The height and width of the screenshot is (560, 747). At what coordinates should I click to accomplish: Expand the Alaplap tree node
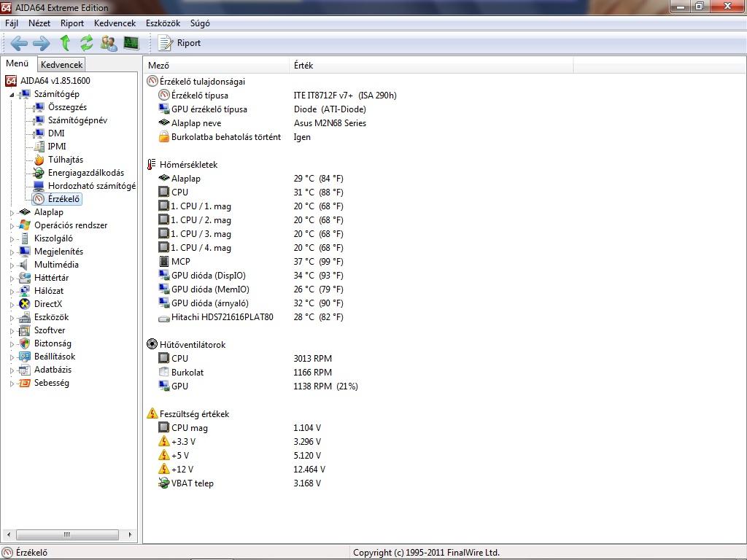click(12, 213)
